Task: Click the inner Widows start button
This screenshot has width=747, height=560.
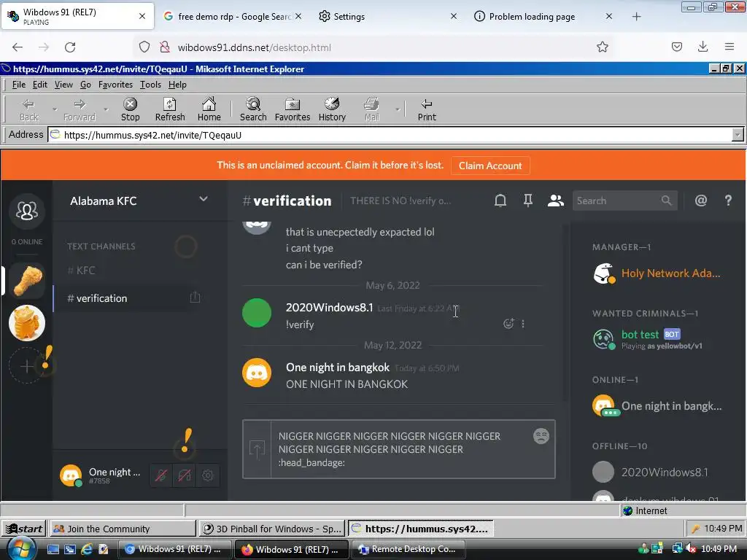Action: tap(23, 529)
